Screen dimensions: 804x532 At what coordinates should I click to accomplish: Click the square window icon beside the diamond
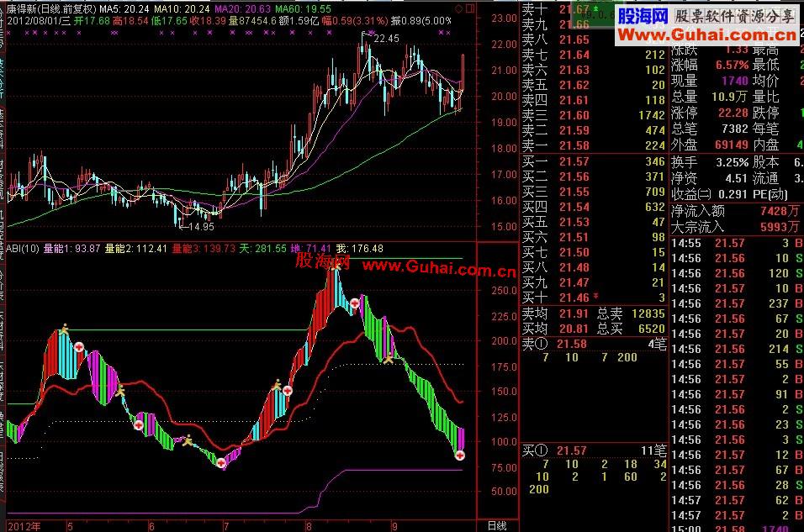point(470,8)
